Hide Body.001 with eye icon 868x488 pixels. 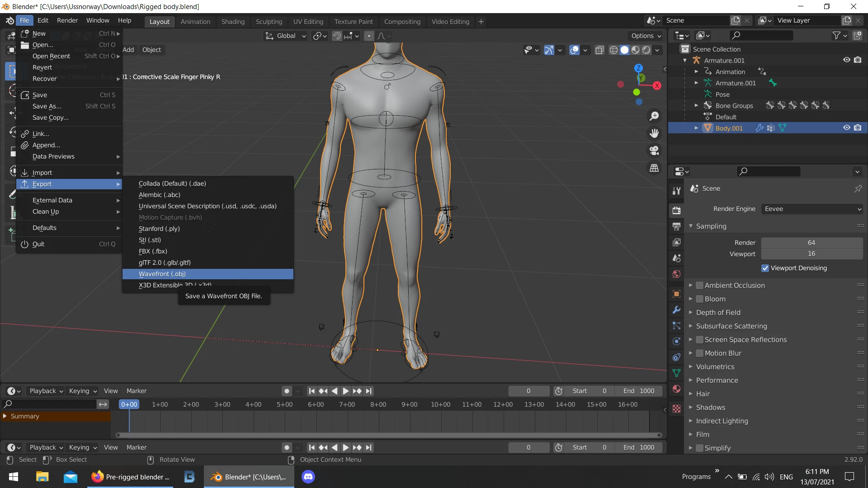tap(846, 128)
